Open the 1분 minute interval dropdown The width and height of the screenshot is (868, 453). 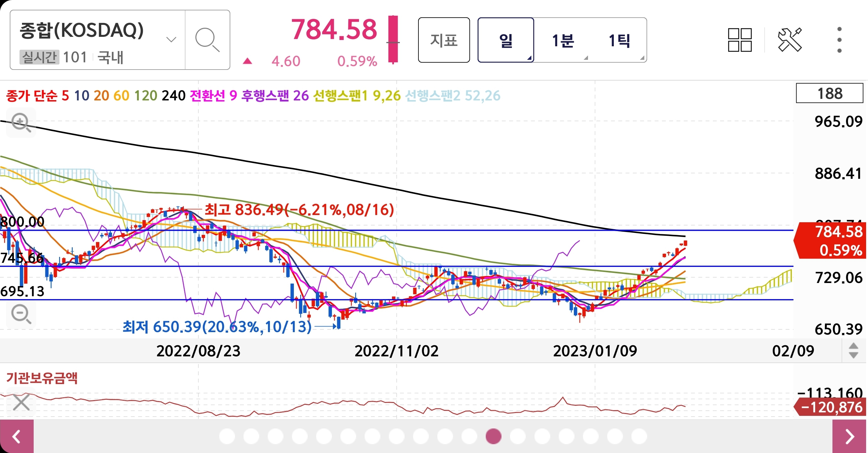563,40
